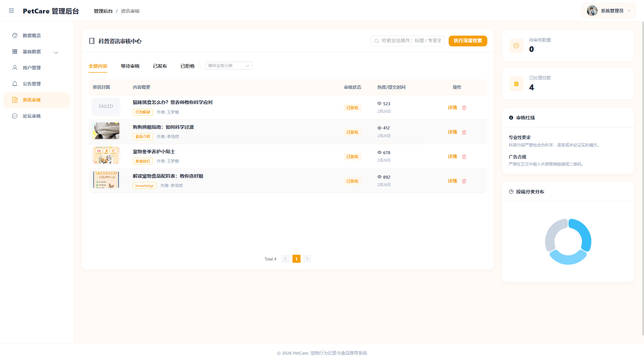Open 详情 for 猫咪挑食怎么办 article
The image size is (644, 362).
tap(452, 108)
